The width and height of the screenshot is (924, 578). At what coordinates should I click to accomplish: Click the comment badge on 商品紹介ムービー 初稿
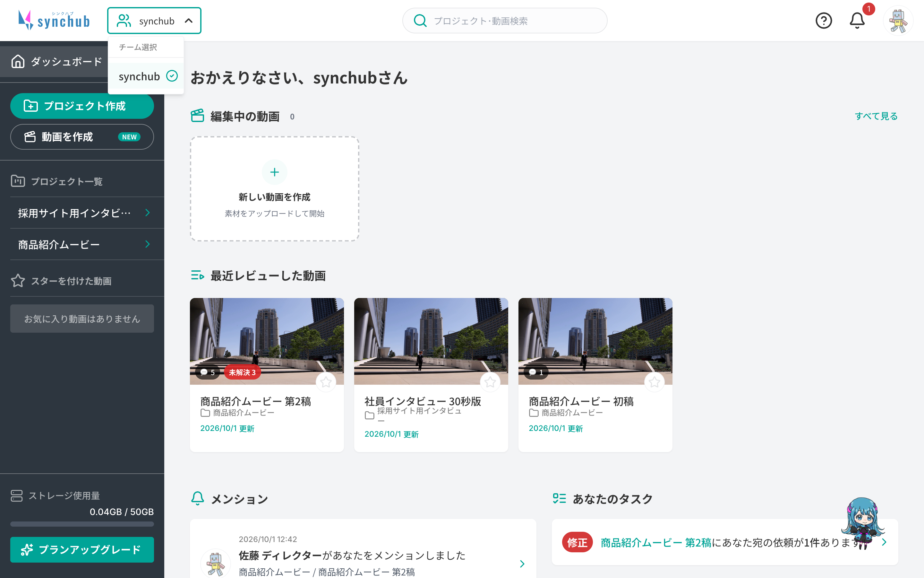point(536,372)
